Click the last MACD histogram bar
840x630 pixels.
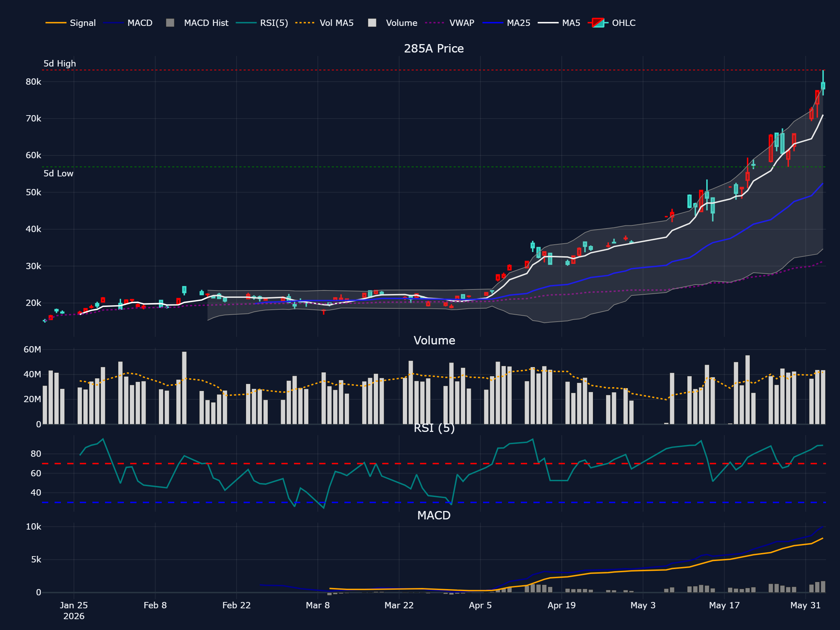823,587
